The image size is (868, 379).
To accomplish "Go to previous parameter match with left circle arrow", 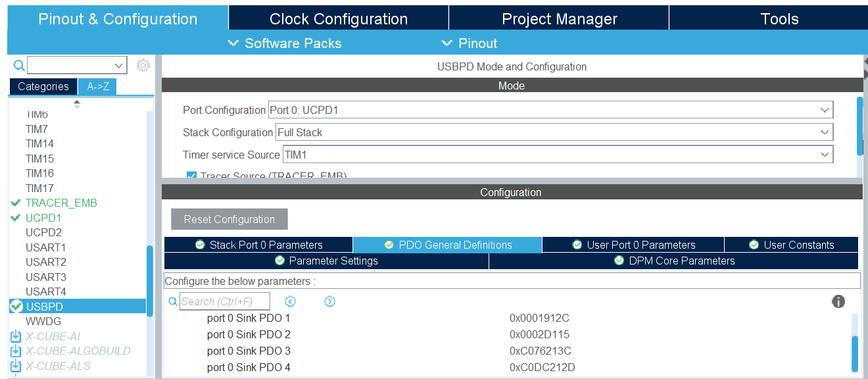I will point(290,301).
